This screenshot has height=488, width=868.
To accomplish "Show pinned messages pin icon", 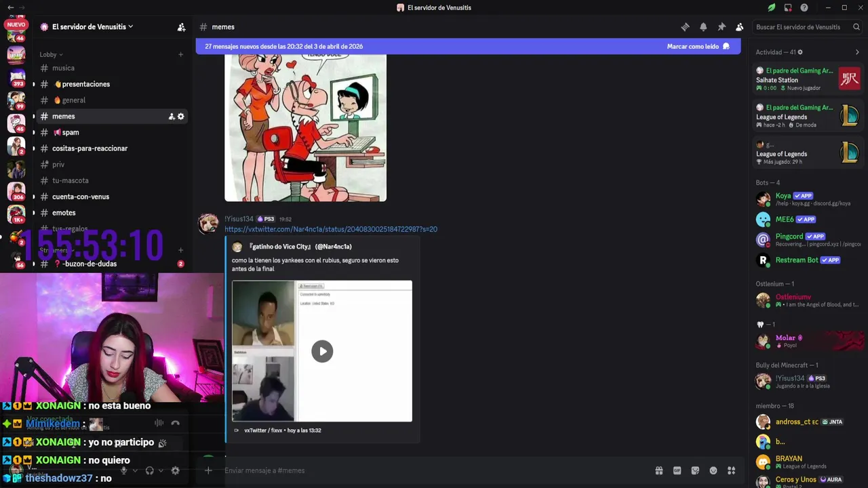I will pos(722,27).
